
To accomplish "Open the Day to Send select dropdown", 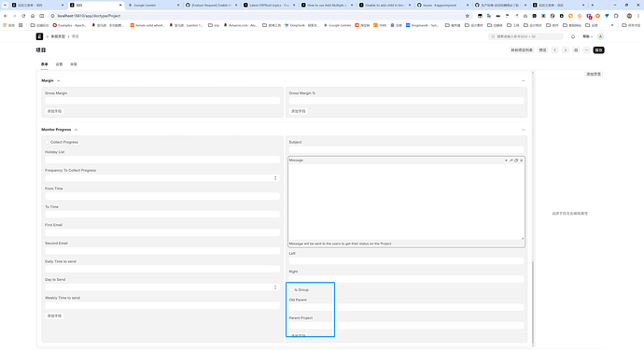I will click(162, 287).
